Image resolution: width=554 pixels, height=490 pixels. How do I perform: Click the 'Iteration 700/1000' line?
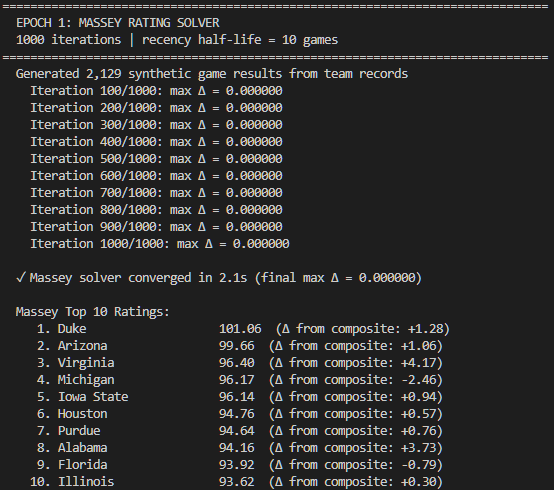[x=156, y=193]
